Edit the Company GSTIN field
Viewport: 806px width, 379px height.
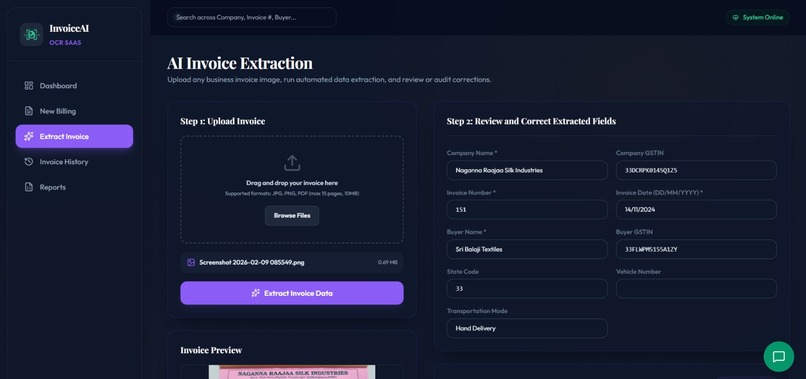(x=696, y=170)
